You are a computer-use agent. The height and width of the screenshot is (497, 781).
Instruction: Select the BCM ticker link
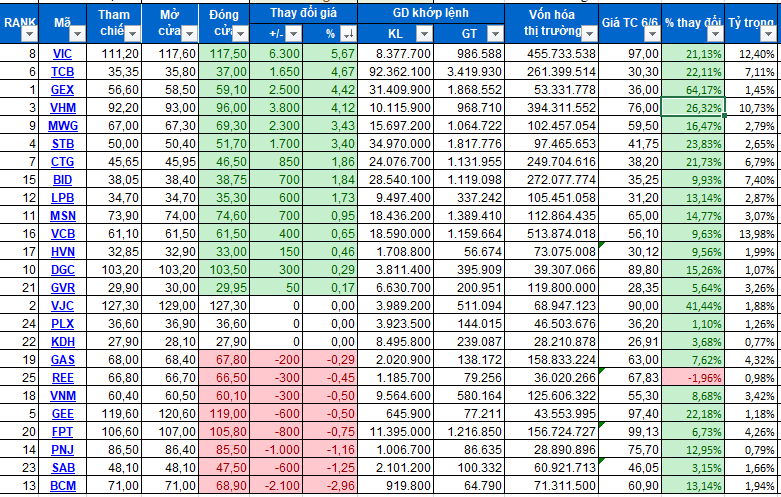point(62,486)
